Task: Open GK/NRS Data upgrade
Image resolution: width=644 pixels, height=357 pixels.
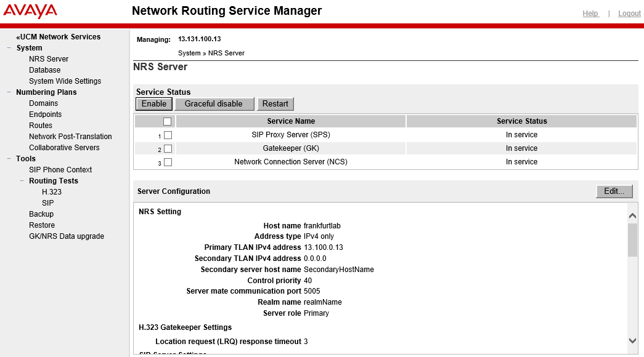Action: [x=67, y=236]
